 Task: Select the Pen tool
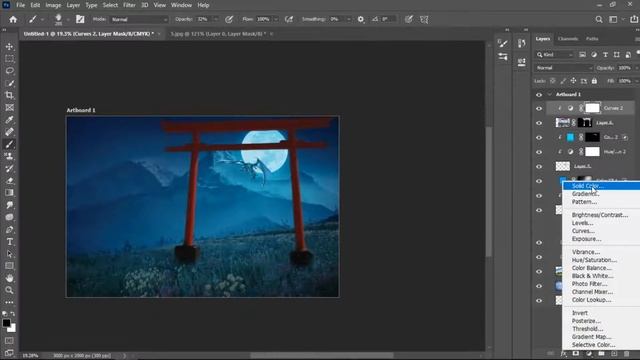point(9,229)
